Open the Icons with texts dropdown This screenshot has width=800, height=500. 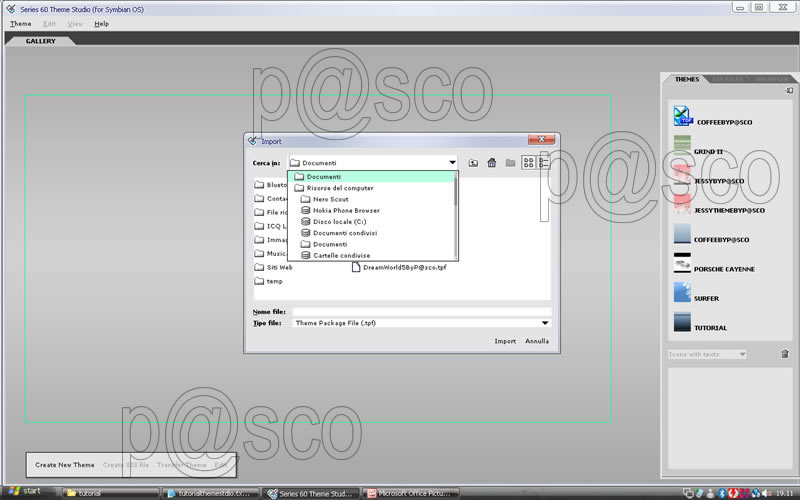tap(707, 354)
